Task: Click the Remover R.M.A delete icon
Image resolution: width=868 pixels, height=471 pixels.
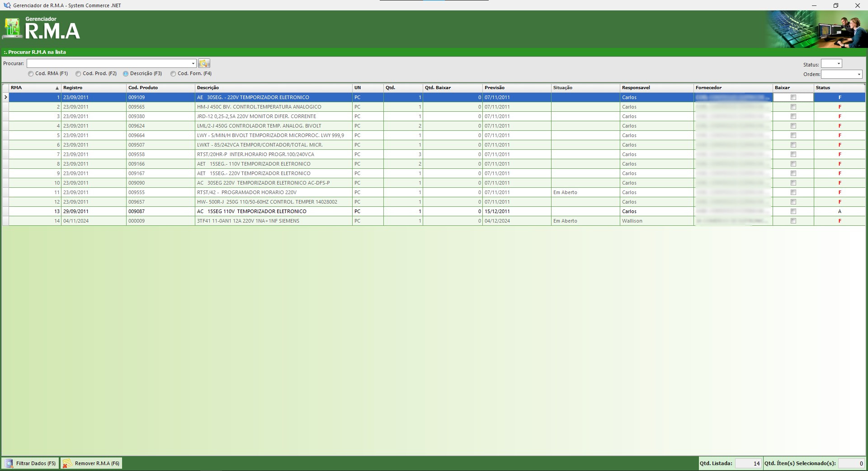Action: (67, 463)
